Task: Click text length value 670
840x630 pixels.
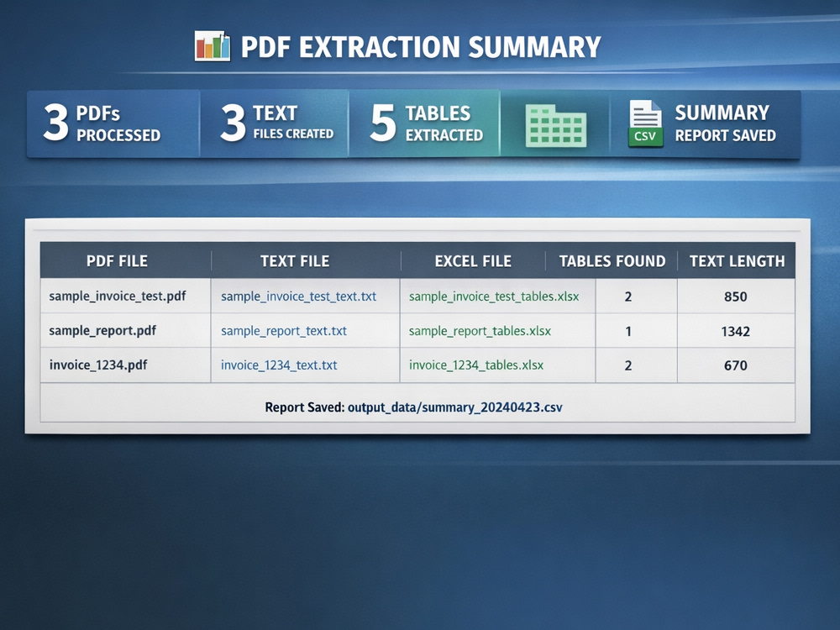Action: [736, 365]
